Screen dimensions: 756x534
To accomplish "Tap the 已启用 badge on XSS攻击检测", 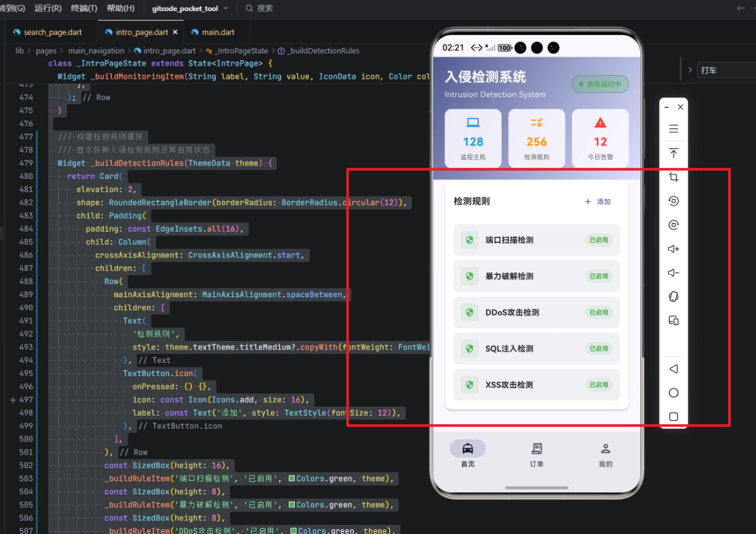I will 599,384.
